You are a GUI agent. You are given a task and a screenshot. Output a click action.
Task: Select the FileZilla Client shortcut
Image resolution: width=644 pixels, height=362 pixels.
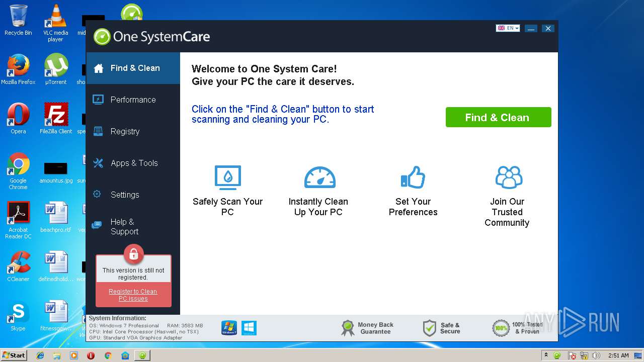point(56,119)
